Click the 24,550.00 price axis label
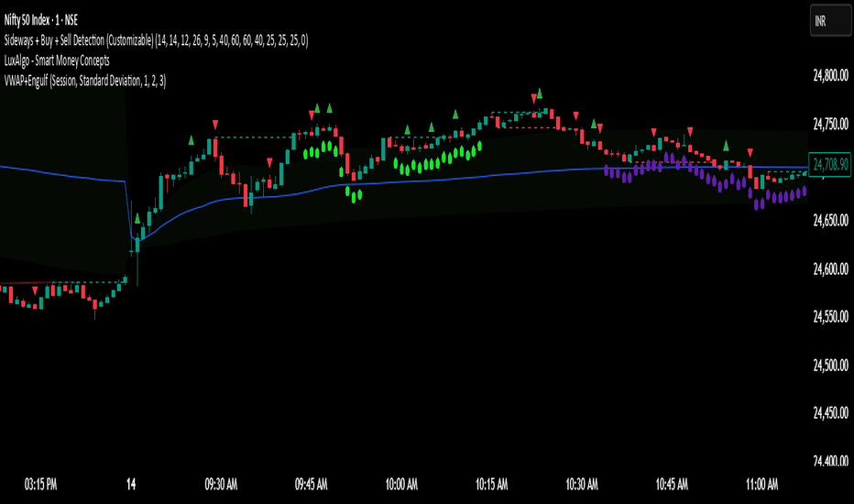 830,317
